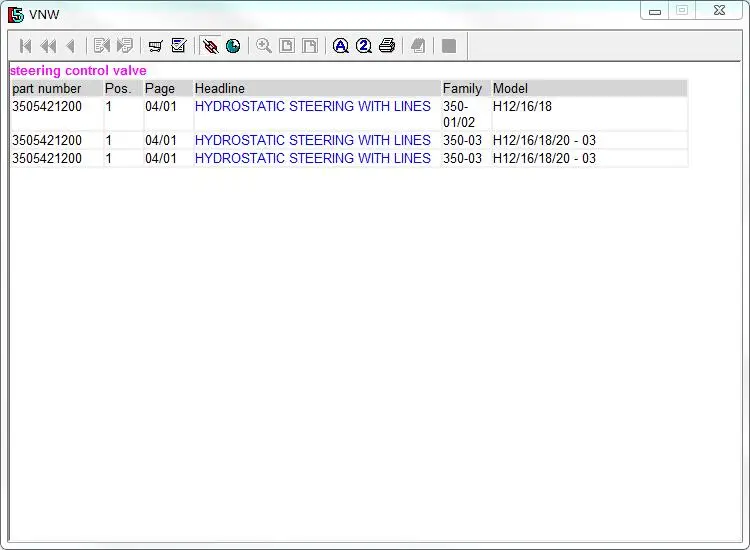Screen dimensions: 750x550
Task: Open the search 2 magnifier icon
Action: (364, 46)
